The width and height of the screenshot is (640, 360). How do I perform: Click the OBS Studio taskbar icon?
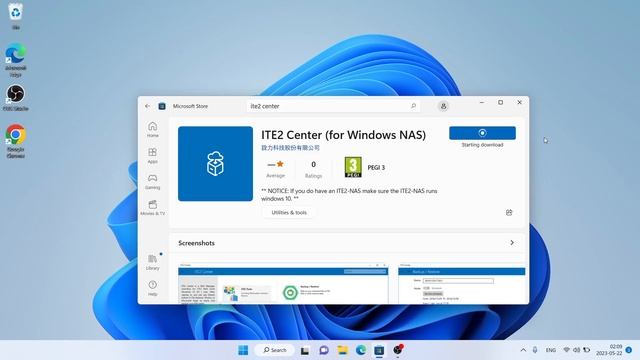coord(398,350)
